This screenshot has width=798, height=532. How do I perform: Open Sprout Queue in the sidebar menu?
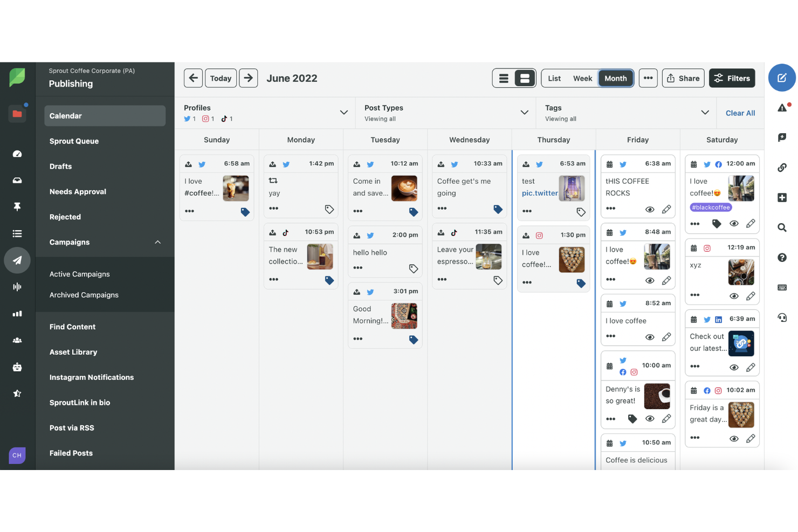tap(74, 141)
